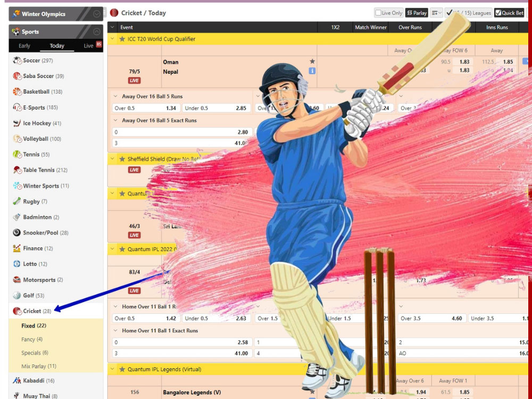Favorite the ICC T20 World Cup Qualifier league star
The width and height of the screenshot is (532, 399).
(x=122, y=39)
